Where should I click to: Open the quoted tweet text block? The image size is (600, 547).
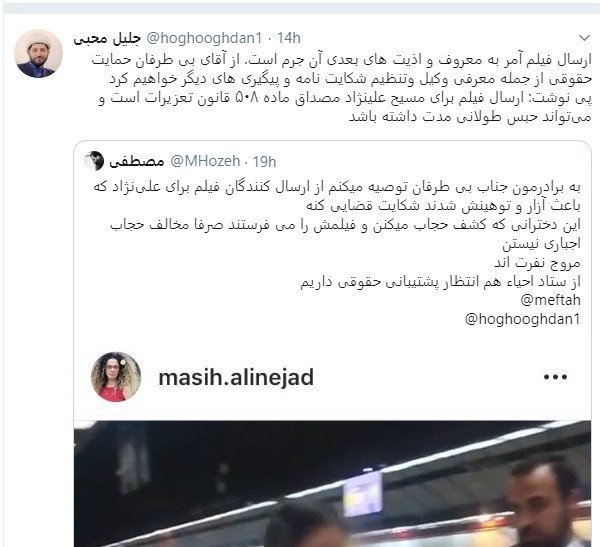[x=337, y=253]
